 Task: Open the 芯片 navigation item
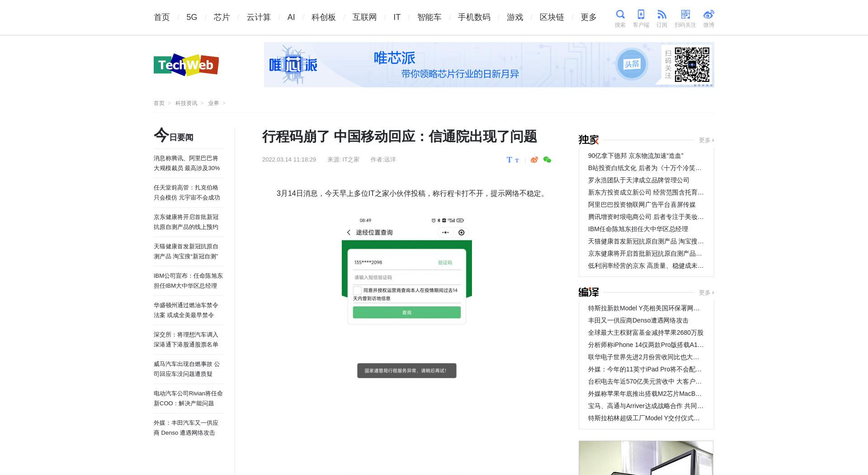click(222, 17)
